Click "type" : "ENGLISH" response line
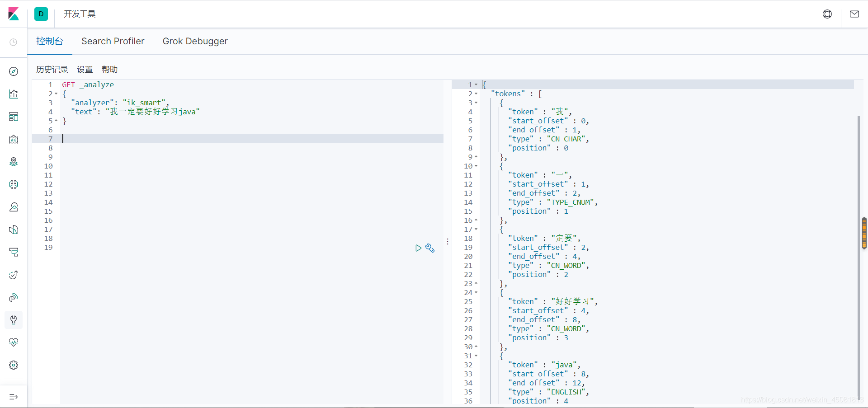868x408 pixels. (x=548, y=392)
